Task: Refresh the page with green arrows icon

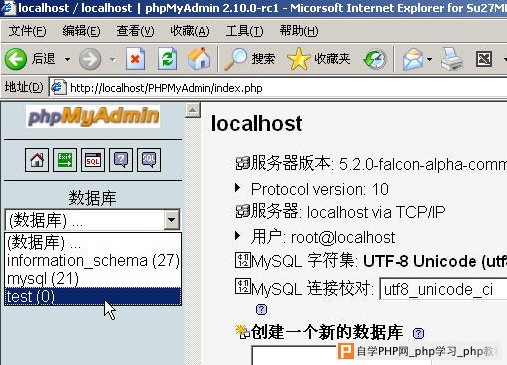Action: click(167, 59)
